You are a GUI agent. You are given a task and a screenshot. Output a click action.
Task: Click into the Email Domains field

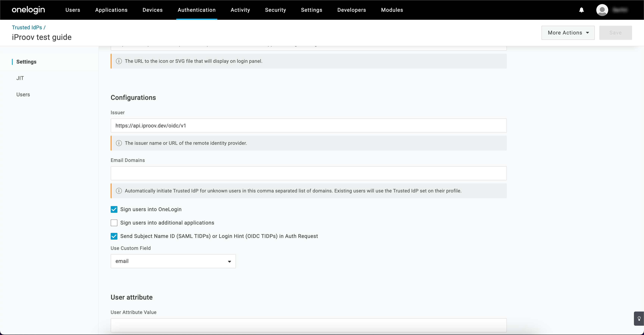[309, 173]
